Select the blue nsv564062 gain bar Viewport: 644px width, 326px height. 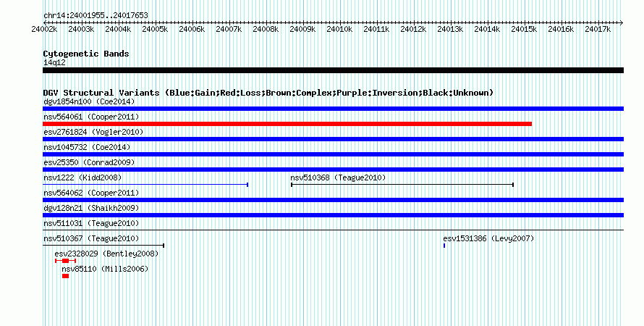click(333, 200)
